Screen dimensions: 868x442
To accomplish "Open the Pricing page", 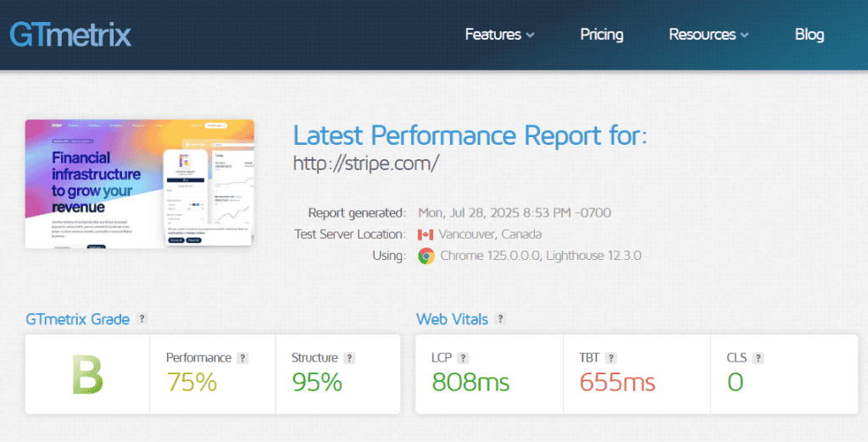I will tap(601, 35).
